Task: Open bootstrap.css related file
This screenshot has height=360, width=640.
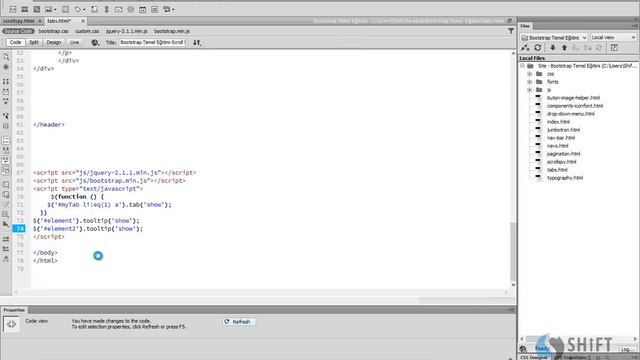Action: click(x=53, y=31)
